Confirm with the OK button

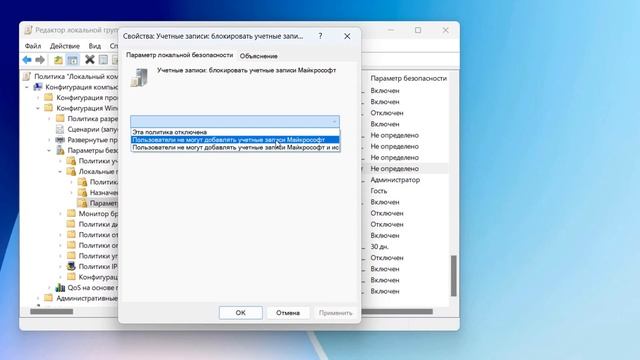(240, 313)
